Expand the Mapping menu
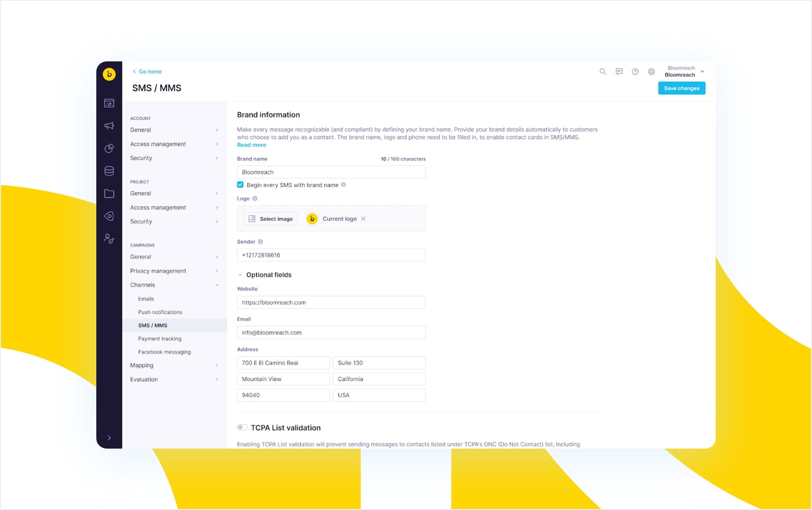Image resolution: width=812 pixels, height=510 pixels. tap(175, 365)
